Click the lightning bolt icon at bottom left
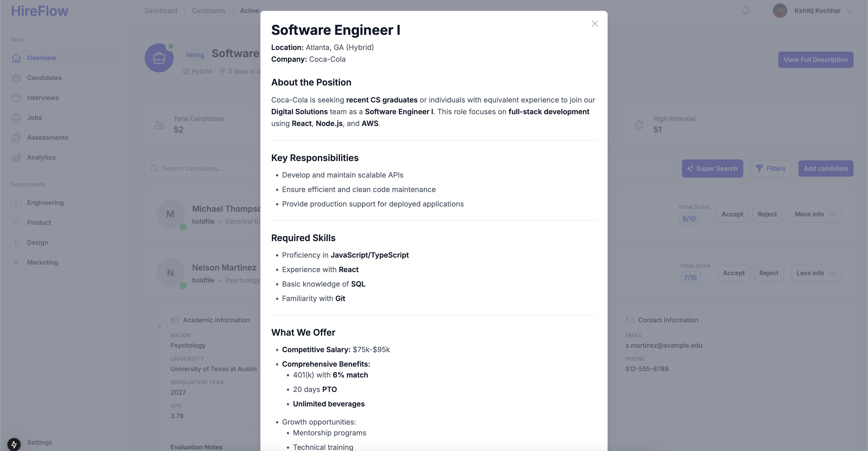The image size is (868, 451). point(14,444)
